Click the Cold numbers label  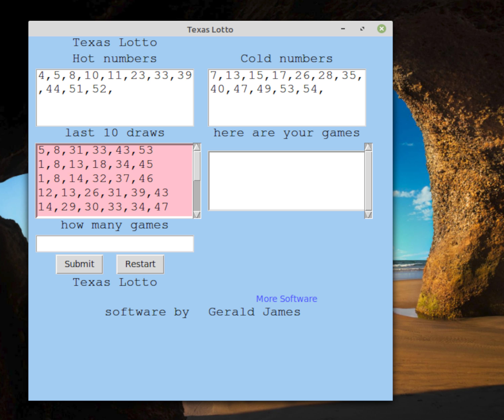point(287,59)
